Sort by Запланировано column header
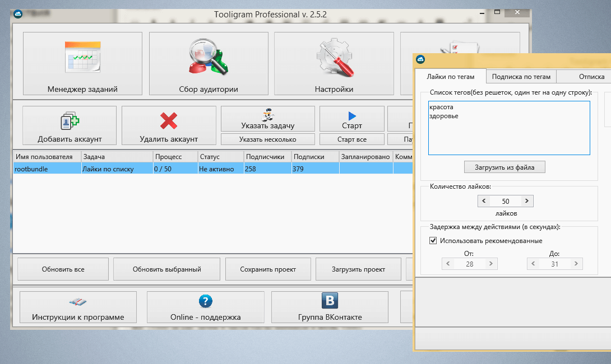611x364 pixels. (x=366, y=156)
